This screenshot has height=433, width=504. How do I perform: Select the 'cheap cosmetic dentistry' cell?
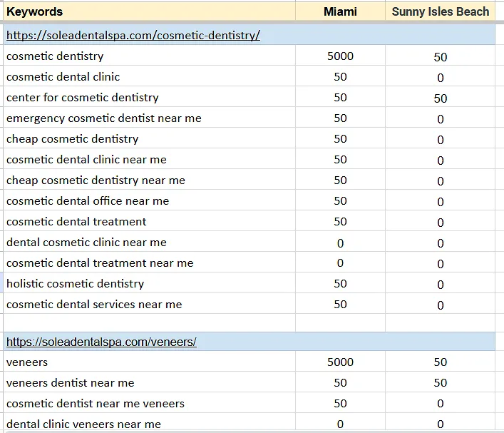pos(149,138)
